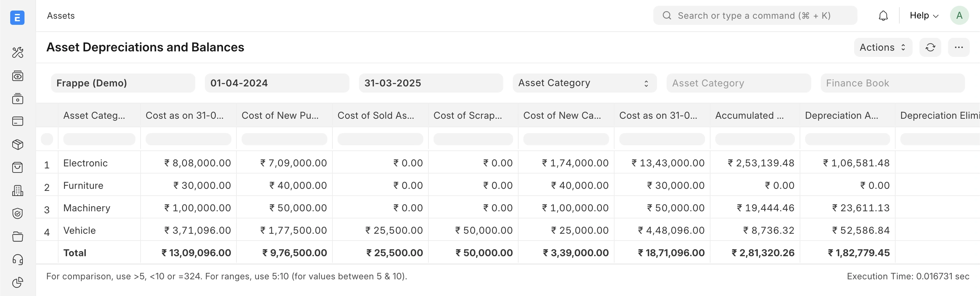This screenshot has width=980, height=296.
Task: Click the headset support sidebar icon
Action: 17,260
